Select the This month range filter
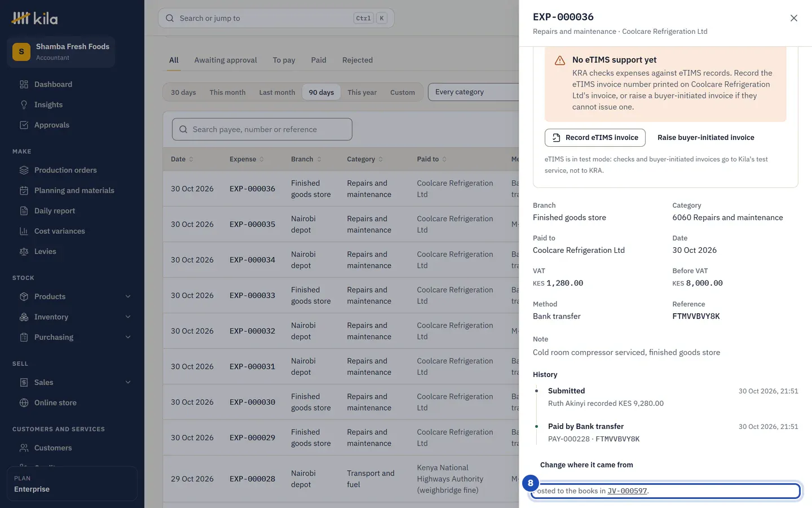Screen dimensions: 812x508 tap(228, 93)
